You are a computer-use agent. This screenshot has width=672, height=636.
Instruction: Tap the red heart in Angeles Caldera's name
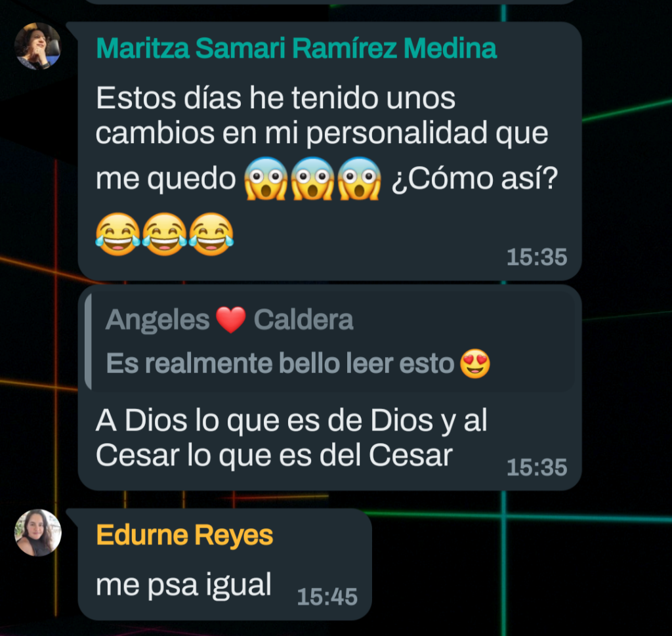(231, 320)
